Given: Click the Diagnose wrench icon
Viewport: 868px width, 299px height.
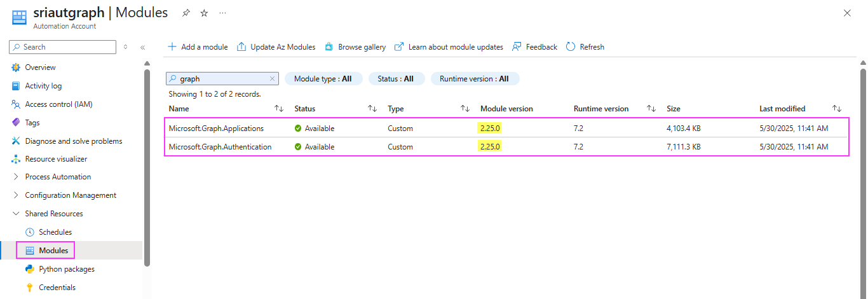Looking at the screenshot, I should 16,141.
